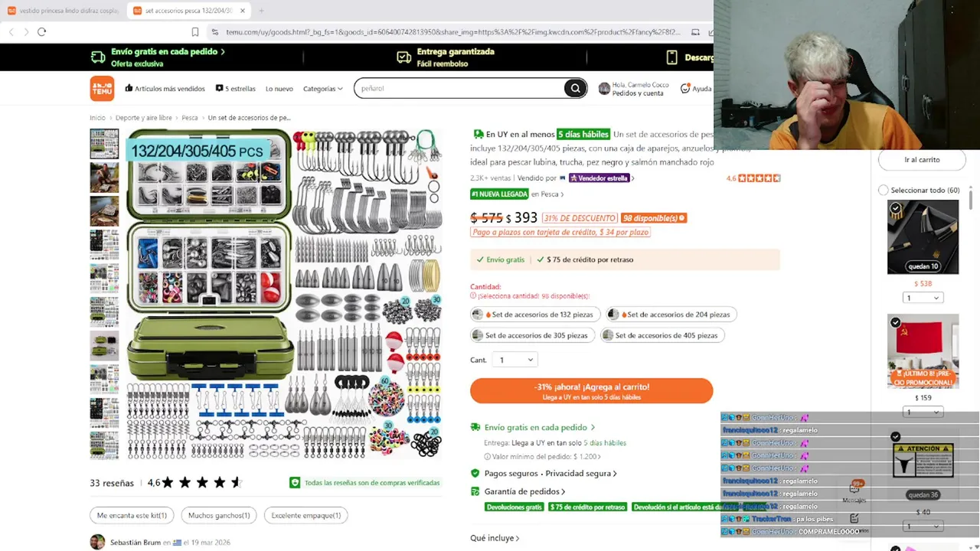Screen dimensions: 980x551
Task: Go back with the browser back arrow
Action: 11,31
